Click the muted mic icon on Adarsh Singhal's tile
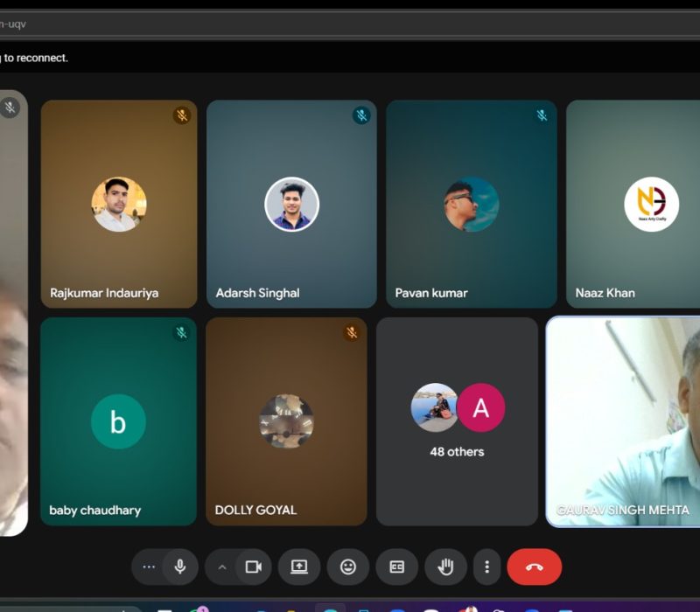Viewport: 700px width, 612px height. click(x=361, y=115)
